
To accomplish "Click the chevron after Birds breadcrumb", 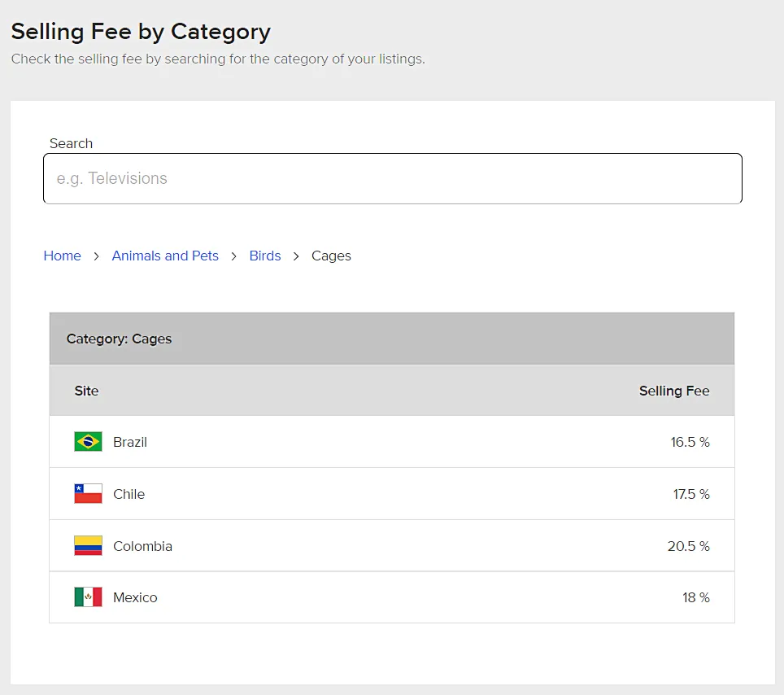I will [296, 256].
